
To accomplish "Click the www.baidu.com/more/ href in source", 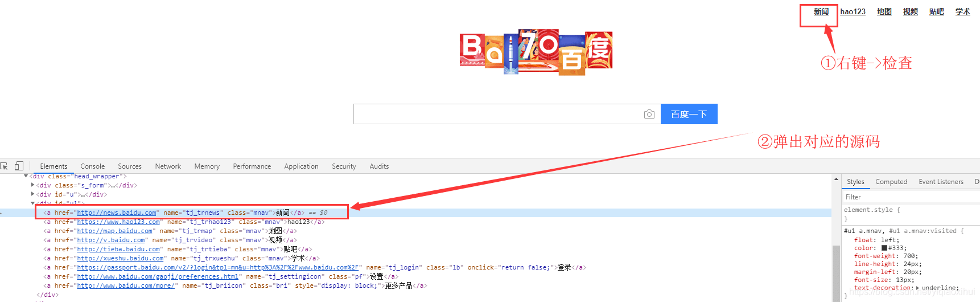I will click(x=126, y=285).
